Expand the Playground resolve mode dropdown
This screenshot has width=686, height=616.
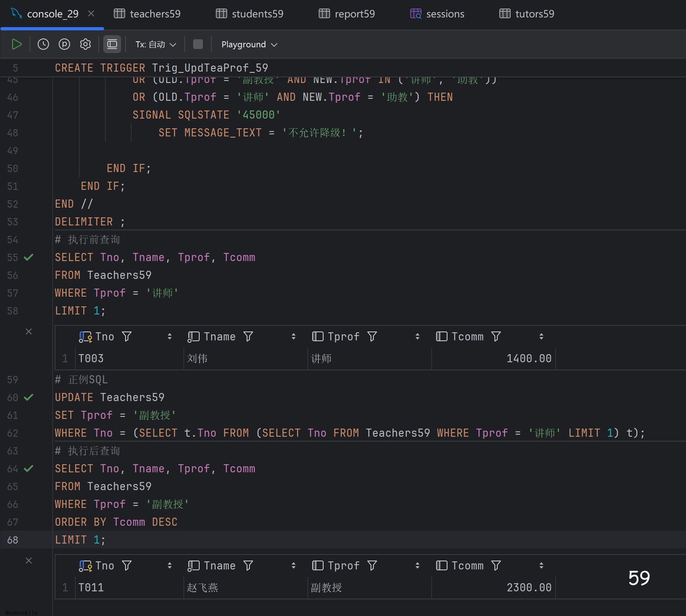[x=249, y=45]
